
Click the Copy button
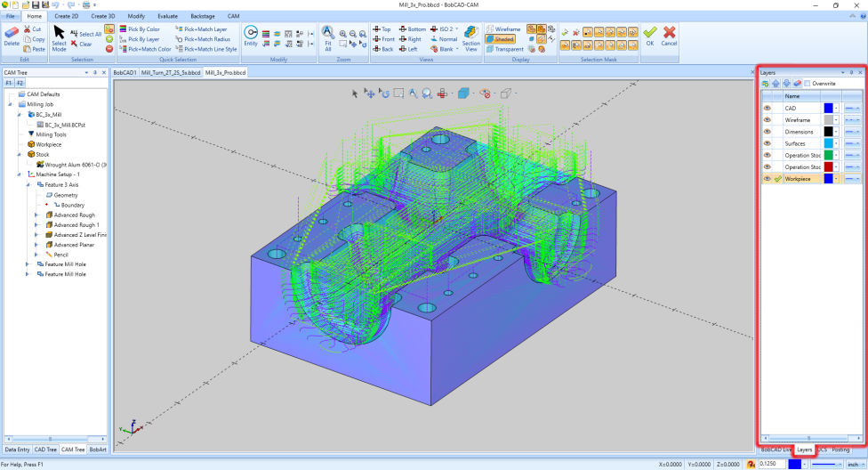pos(35,39)
